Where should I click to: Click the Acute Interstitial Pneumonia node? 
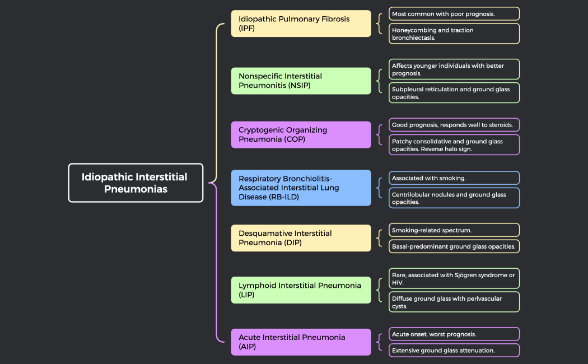(301, 342)
